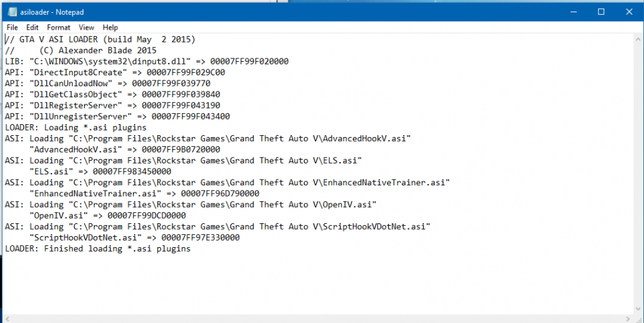Open the Edit menu
The height and width of the screenshot is (323, 644).
pyautogui.click(x=32, y=28)
